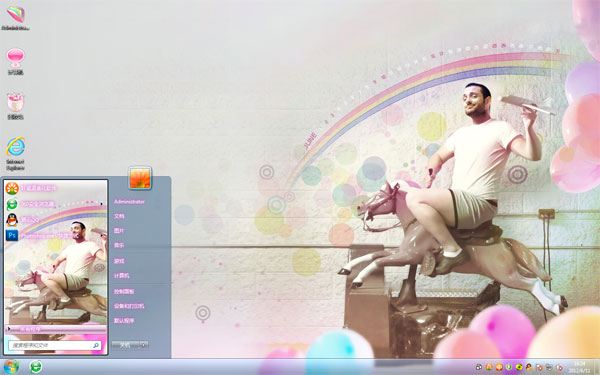
Task: Open the Administrator folder desktop icon
Action: click(x=15, y=18)
